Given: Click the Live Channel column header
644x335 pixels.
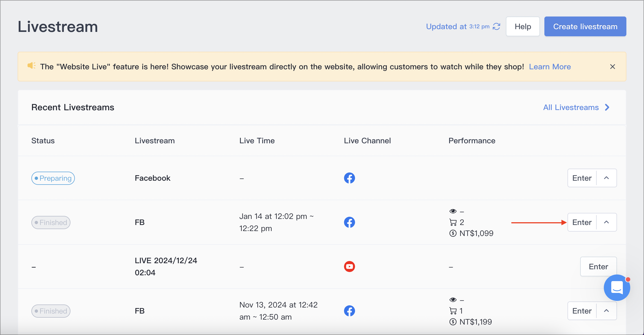Looking at the screenshot, I should pyautogui.click(x=367, y=141).
